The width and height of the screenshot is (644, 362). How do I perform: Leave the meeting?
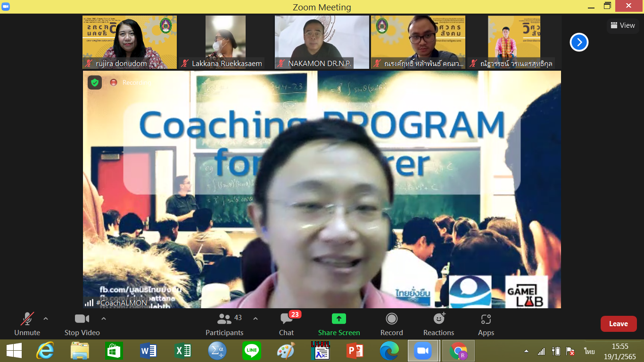(619, 324)
